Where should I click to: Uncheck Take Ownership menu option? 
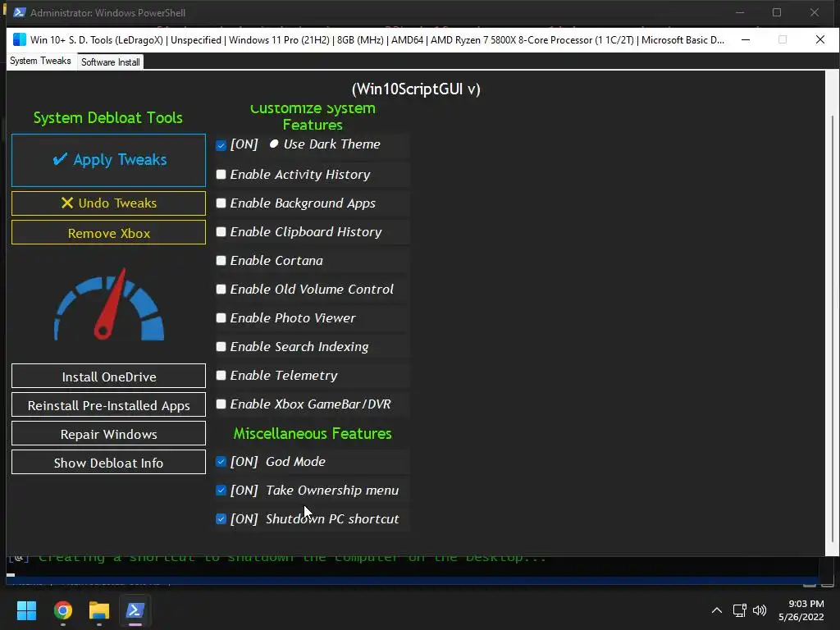click(x=221, y=491)
